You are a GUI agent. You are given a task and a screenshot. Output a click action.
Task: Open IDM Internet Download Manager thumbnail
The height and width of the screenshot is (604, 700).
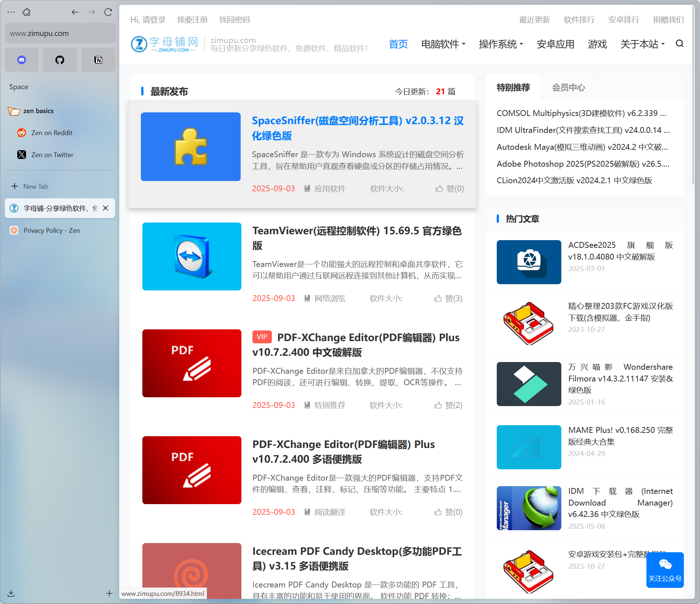529,508
